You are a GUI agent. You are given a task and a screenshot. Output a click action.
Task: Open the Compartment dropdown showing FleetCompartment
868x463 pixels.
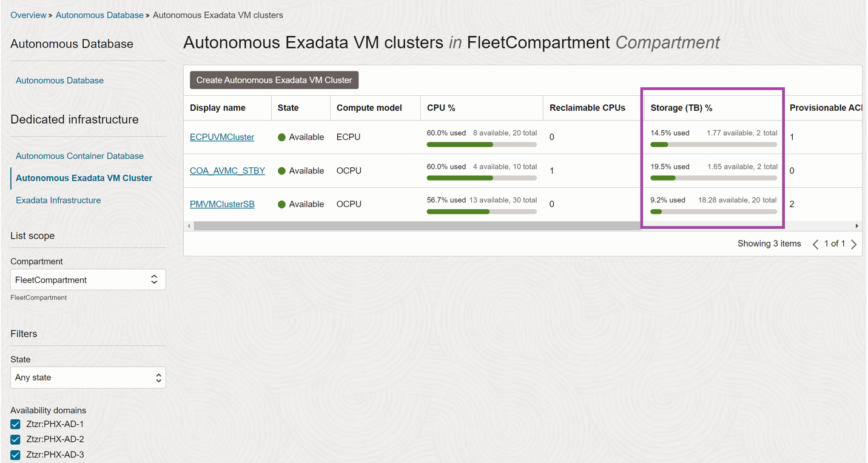88,279
